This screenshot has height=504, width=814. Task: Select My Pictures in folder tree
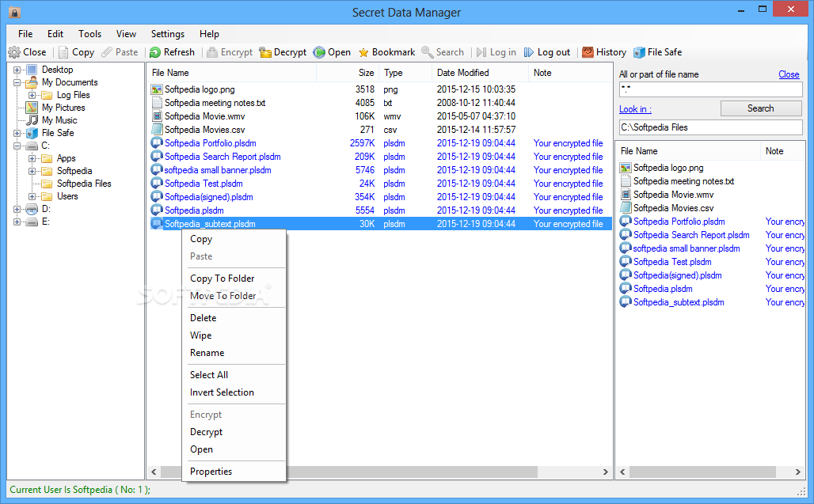(63, 108)
